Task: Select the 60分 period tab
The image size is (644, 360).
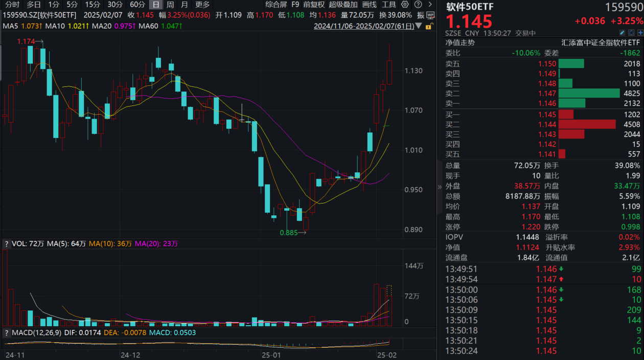Action: [x=137, y=5]
